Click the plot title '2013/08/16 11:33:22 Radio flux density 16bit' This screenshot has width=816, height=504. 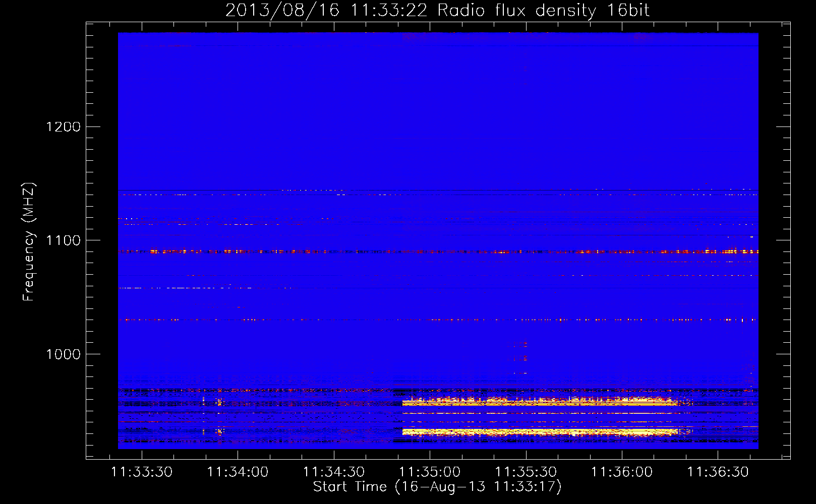click(437, 10)
